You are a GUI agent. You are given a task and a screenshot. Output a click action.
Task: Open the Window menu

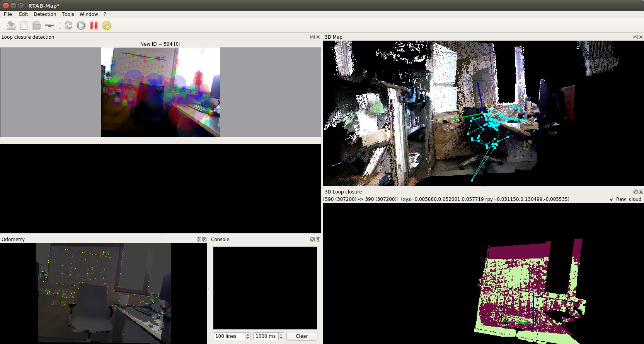tap(89, 14)
